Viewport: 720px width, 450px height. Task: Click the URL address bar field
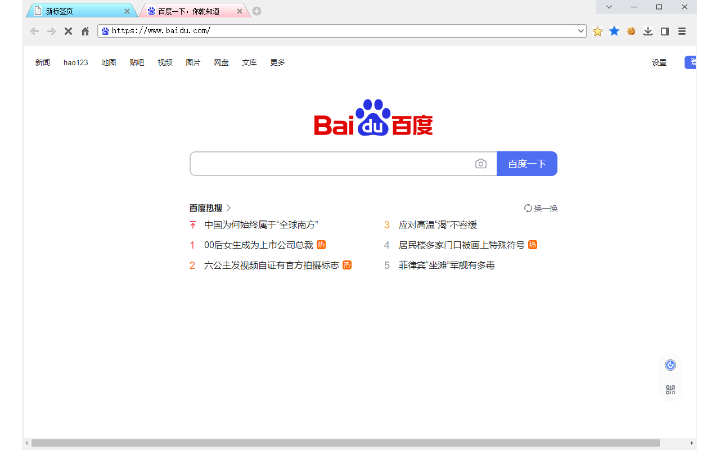click(x=342, y=31)
